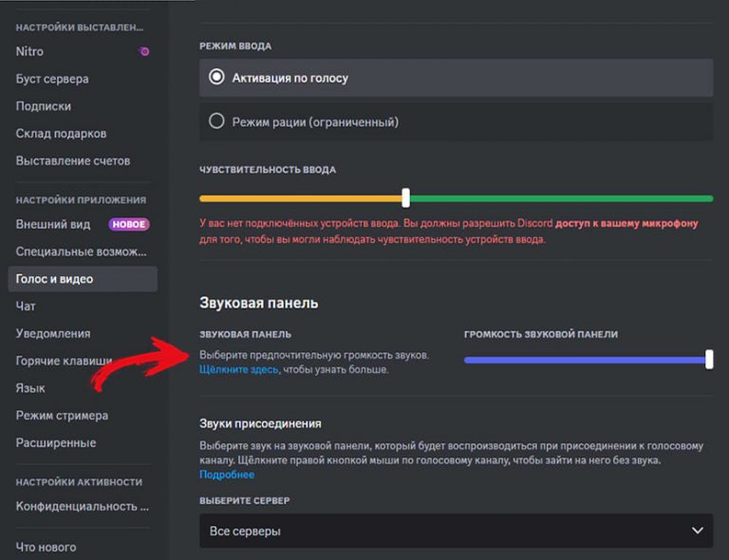The width and height of the screenshot is (729, 560).
Task: Click the Nitro badge icon in sidebar
Action: pyautogui.click(x=144, y=51)
